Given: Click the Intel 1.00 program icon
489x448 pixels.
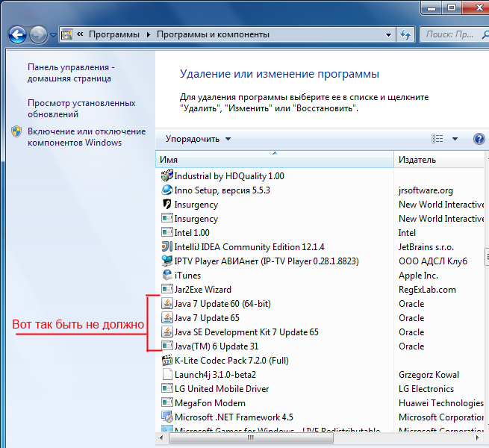Looking at the screenshot, I should click(x=166, y=232).
